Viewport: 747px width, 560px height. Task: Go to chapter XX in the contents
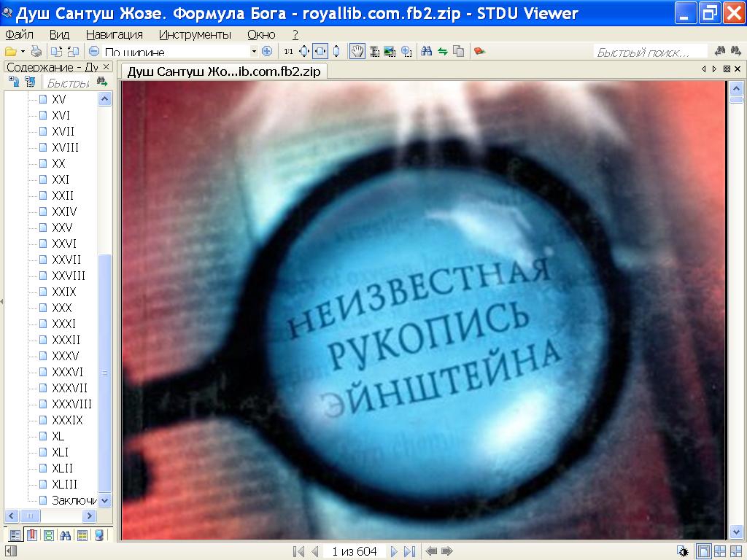click(x=58, y=163)
